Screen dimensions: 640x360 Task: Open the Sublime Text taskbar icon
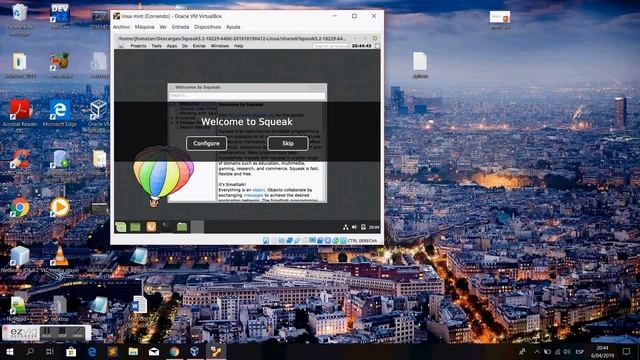(x=112, y=351)
